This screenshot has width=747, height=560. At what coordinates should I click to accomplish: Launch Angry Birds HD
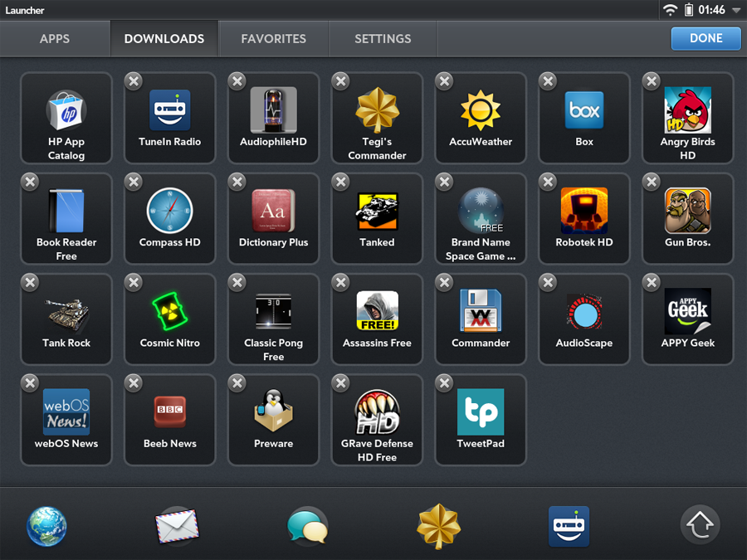[688, 118]
